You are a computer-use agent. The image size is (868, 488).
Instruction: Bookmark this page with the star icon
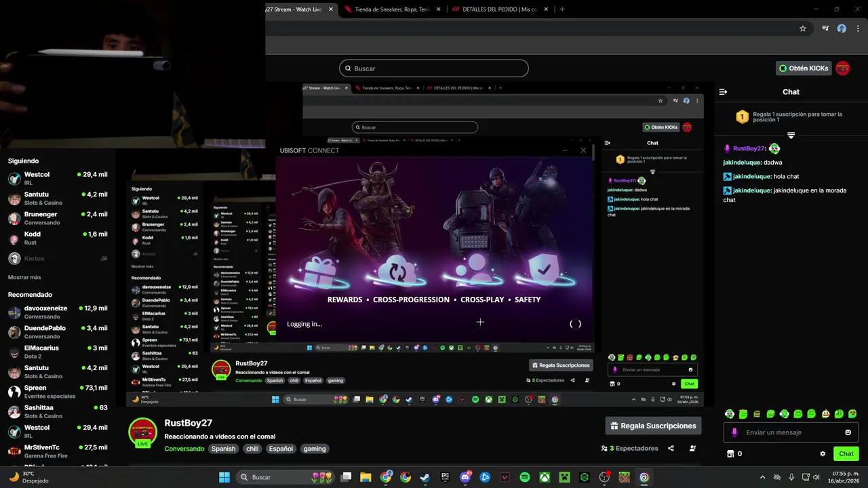803,28
